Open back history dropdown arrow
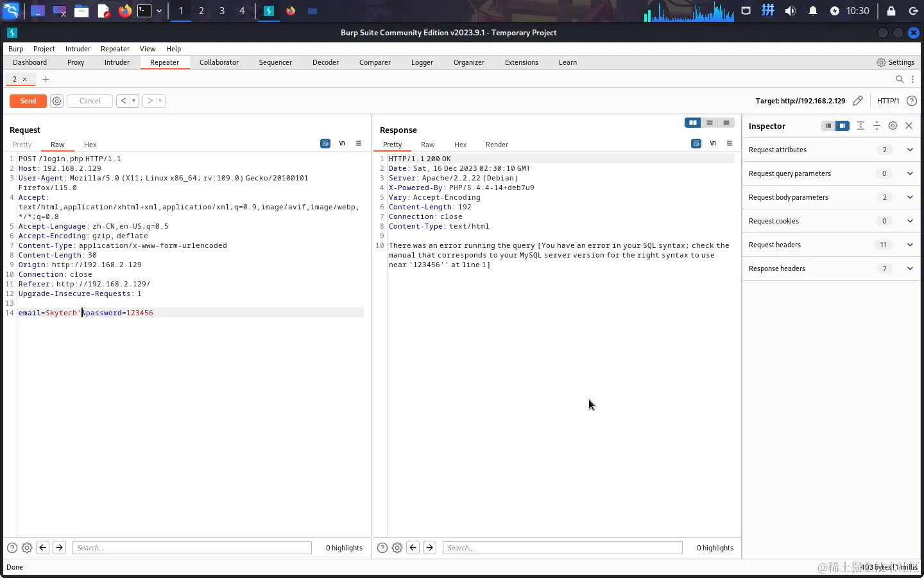 pos(134,101)
